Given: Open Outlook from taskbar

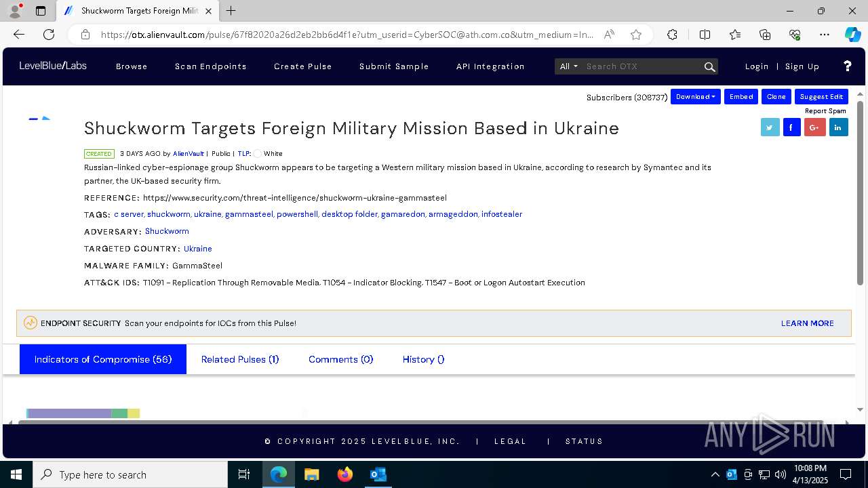Looking at the screenshot, I should click(x=378, y=474).
